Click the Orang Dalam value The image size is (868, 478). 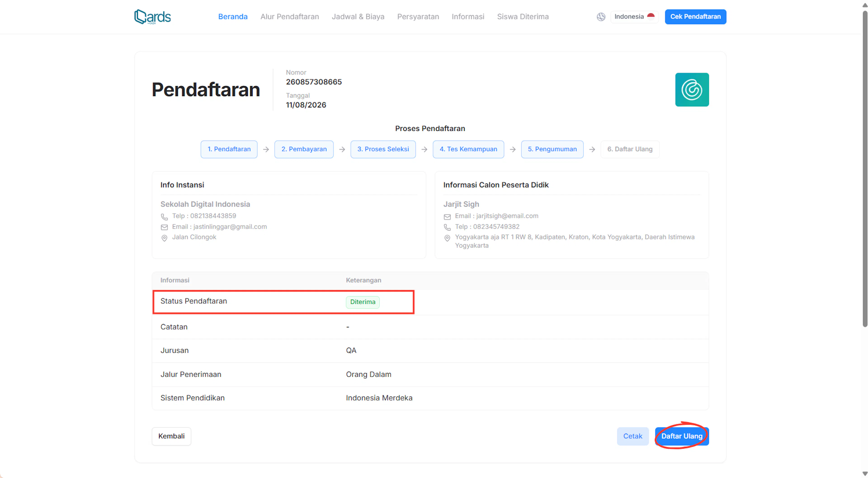point(368,374)
